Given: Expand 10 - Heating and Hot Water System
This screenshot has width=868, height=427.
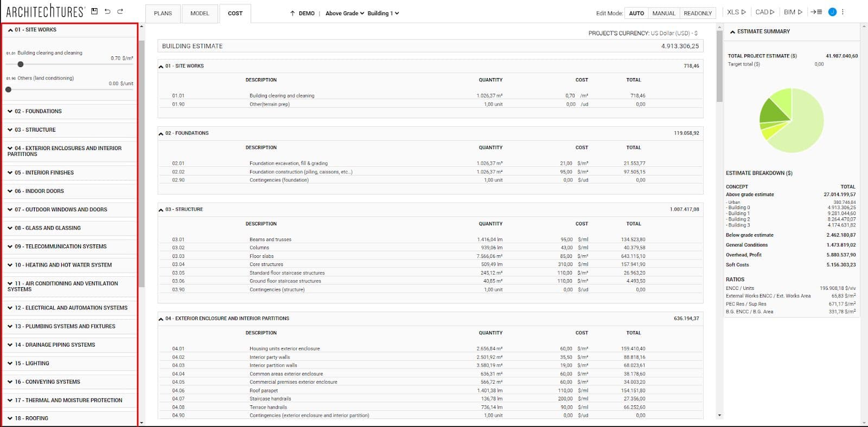Looking at the screenshot, I should (69, 265).
